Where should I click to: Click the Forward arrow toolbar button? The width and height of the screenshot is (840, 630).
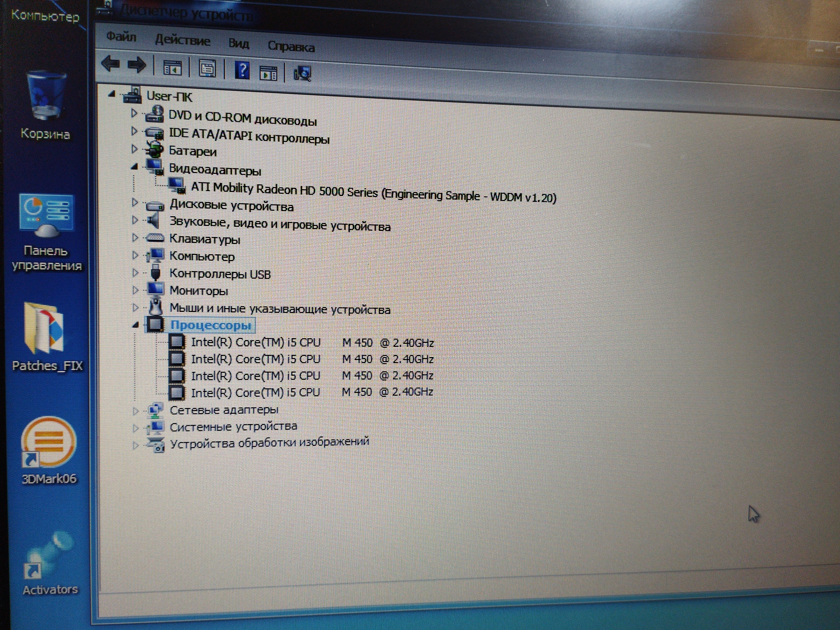[137, 65]
